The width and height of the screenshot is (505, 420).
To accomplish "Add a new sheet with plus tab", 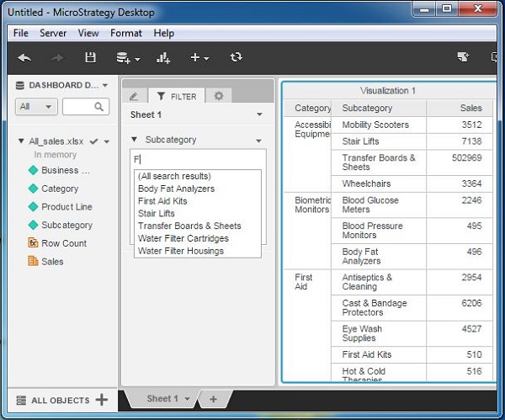I will (x=213, y=399).
